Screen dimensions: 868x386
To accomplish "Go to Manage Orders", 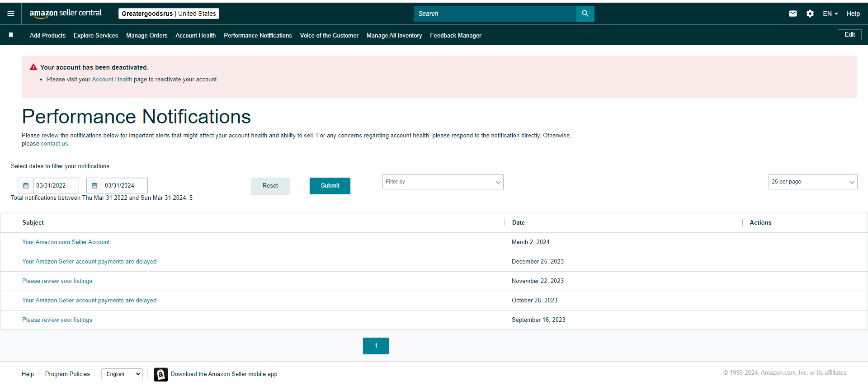I will click(x=147, y=35).
